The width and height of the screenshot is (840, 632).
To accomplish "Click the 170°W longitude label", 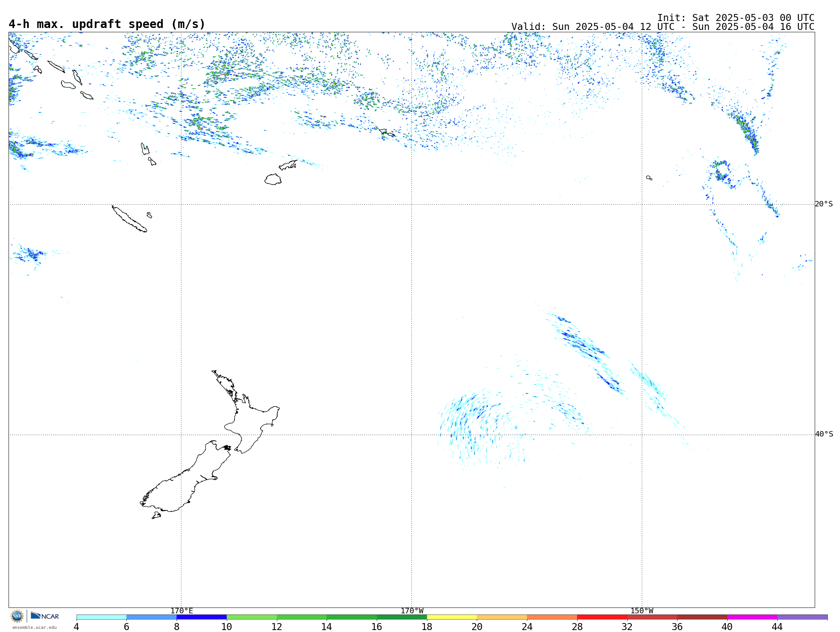I will [x=412, y=611].
